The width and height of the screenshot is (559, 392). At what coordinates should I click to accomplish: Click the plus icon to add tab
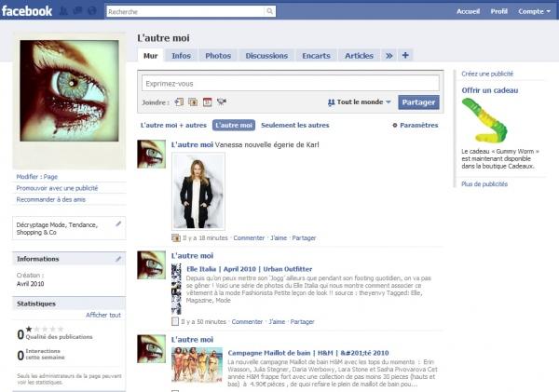tap(405, 55)
